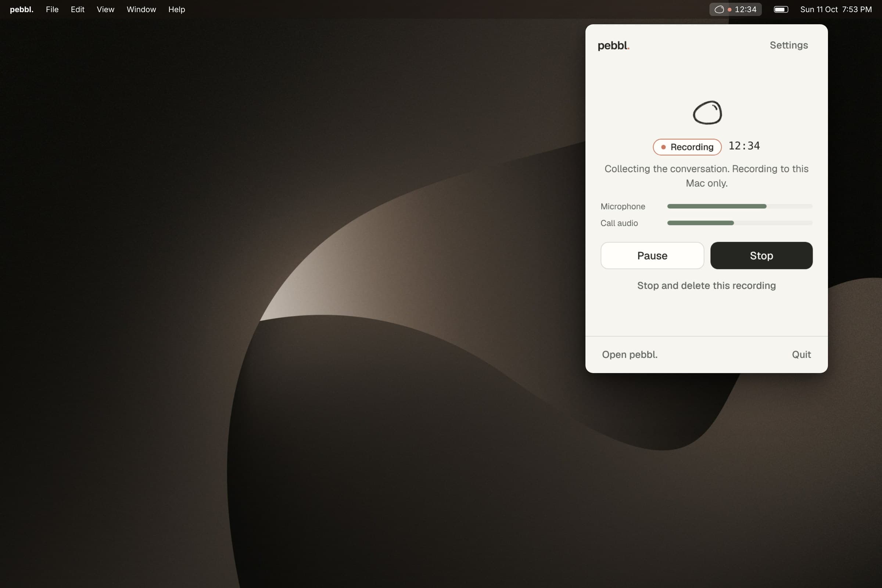Image resolution: width=882 pixels, height=588 pixels.
Task: Open the Help menu
Action: click(177, 10)
